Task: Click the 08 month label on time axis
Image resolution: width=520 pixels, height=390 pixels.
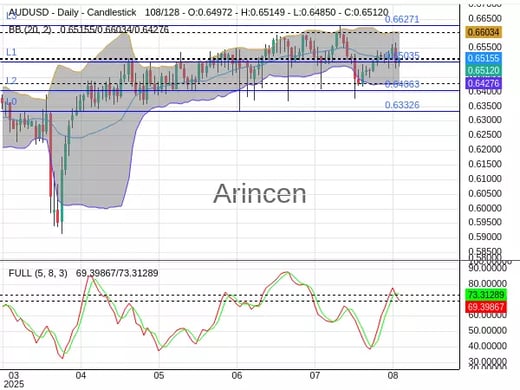Action: [393, 376]
